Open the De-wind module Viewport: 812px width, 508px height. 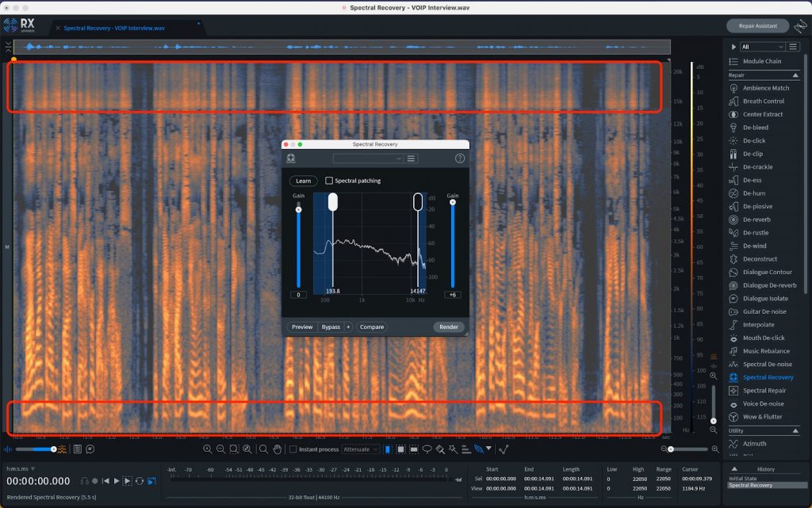(749, 246)
